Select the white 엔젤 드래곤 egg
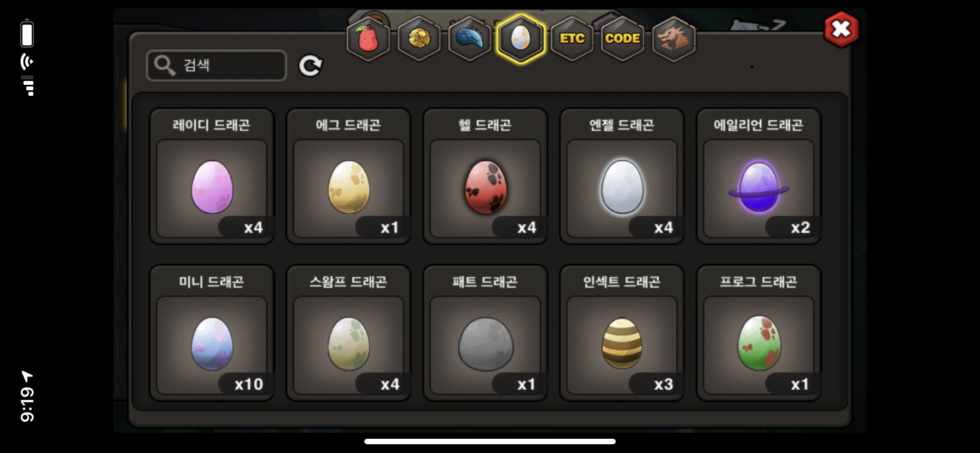The width and height of the screenshot is (980, 453). 622,176
